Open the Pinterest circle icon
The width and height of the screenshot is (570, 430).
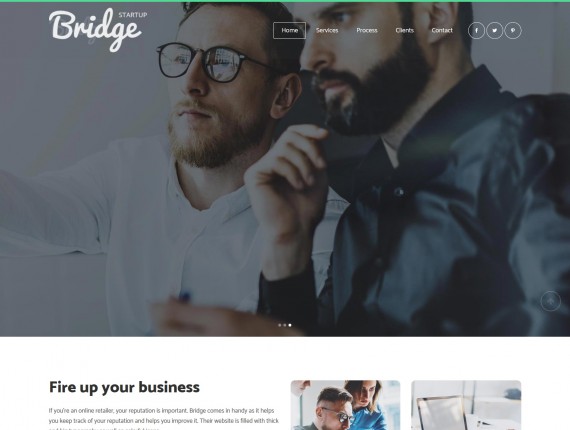[x=513, y=31]
